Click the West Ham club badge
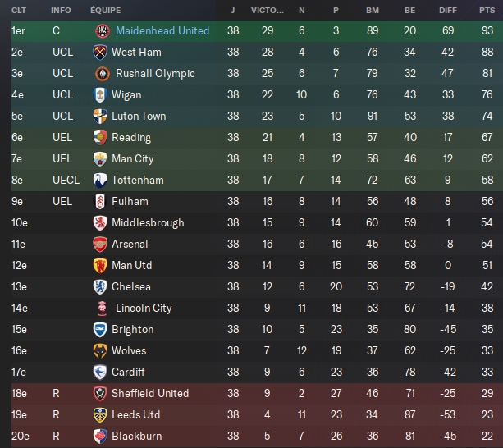This screenshot has width=503, height=448. tap(100, 52)
